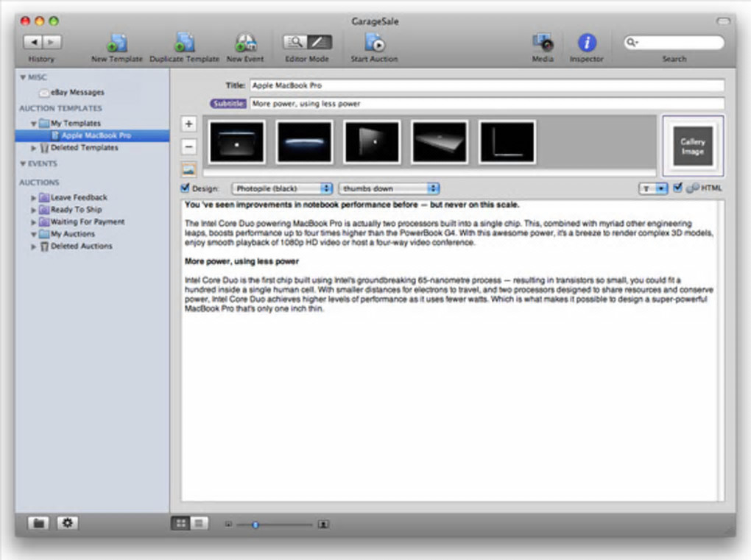Image resolution: width=751 pixels, height=560 pixels.
Task: Create a New Template
Action: click(x=117, y=43)
